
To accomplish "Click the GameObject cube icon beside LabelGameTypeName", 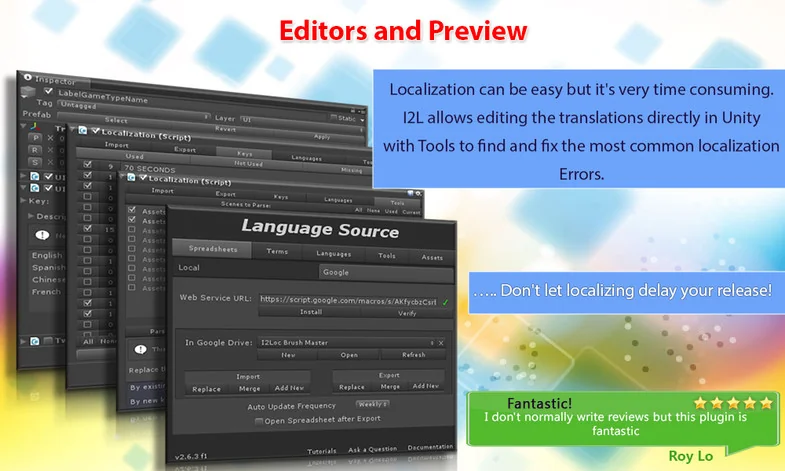I will coord(28,92).
